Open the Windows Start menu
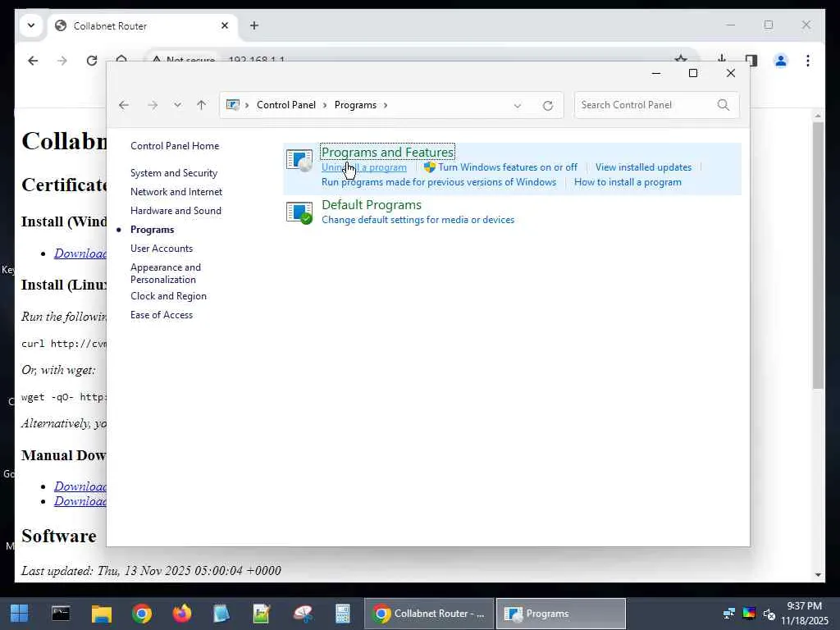The image size is (840, 630). [x=20, y=614]
